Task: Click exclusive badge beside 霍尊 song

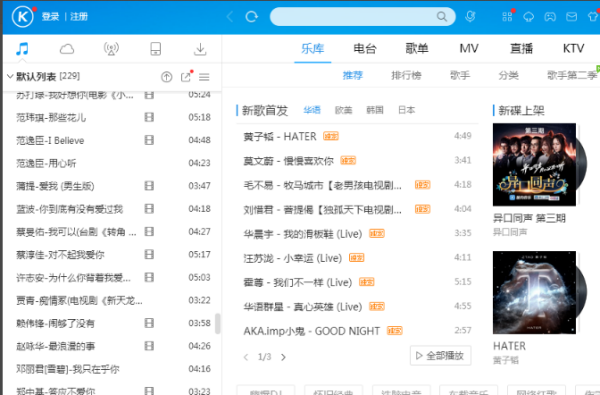Action: 367,282
